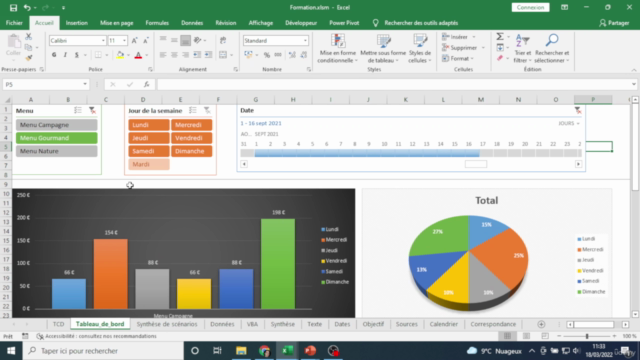Image resolution: width=640 pixels, height=360 pixels.
Task: Click Rechercher des outils adaptés field
Action: pyautogui.click(x=421, y=23)
